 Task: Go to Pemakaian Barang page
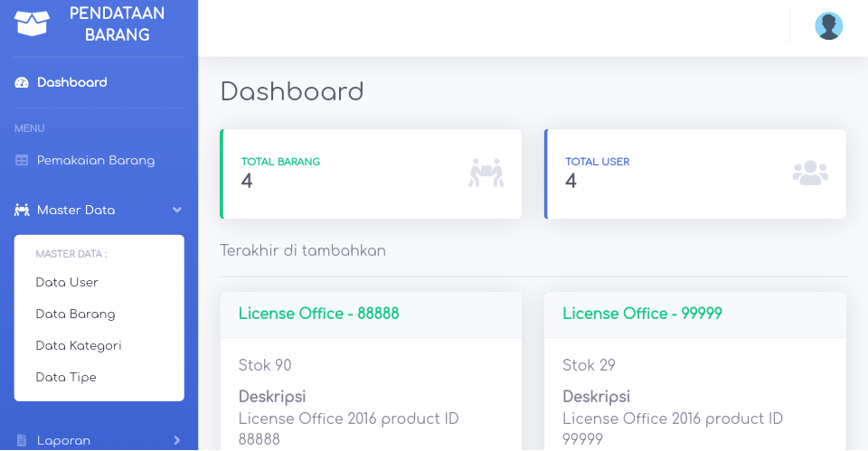(x=96, y=161)
